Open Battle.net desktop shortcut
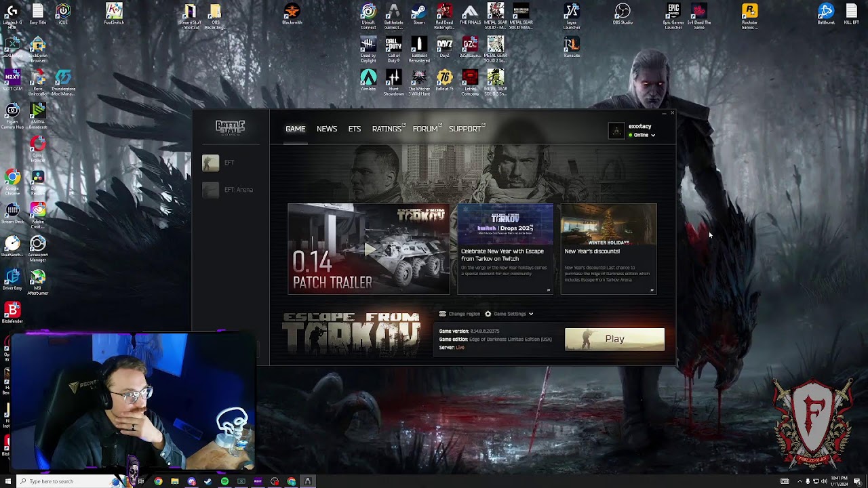 pos(826,15)
